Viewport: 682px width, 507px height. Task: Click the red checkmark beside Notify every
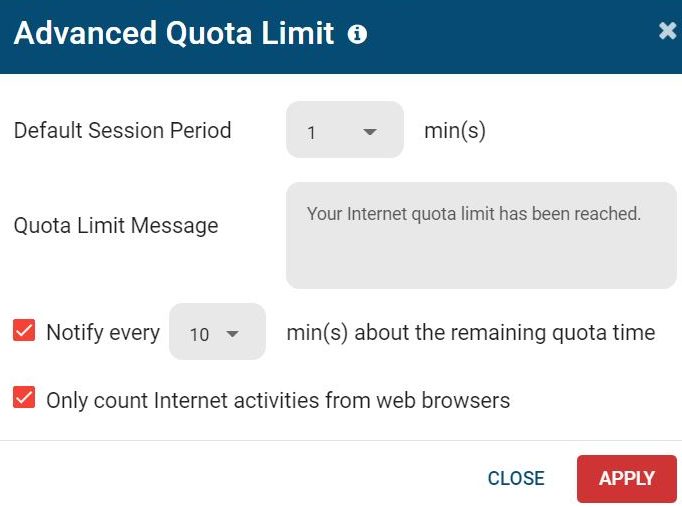pyautogui.click(x=24, y=330)
